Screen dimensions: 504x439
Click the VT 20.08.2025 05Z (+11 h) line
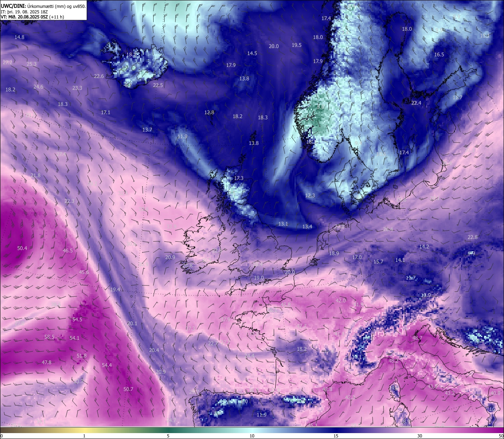(32, 17)
